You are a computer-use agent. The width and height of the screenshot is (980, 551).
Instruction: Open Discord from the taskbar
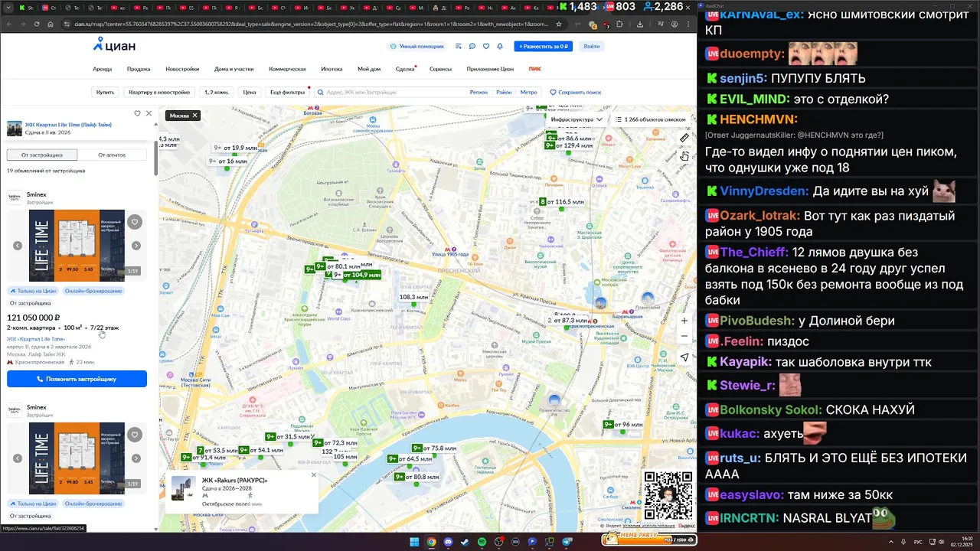pyautogui.click(x=448, y=542)
